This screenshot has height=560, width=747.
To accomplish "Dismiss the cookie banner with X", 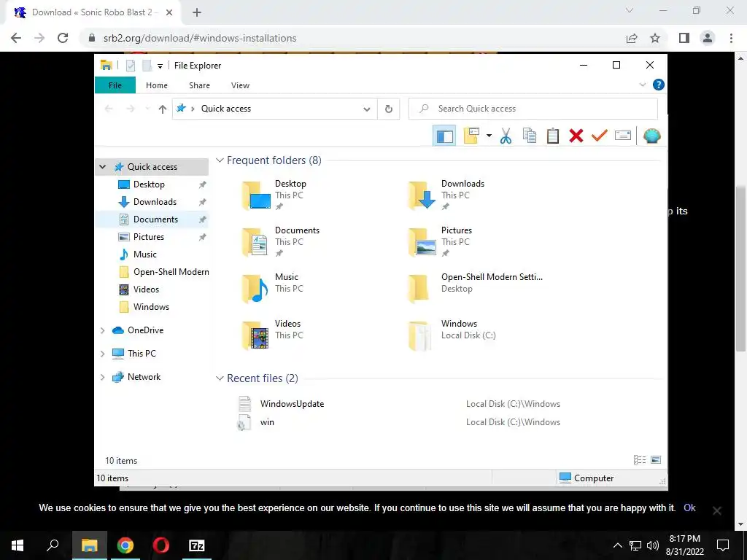I will [x=716, y=511].
